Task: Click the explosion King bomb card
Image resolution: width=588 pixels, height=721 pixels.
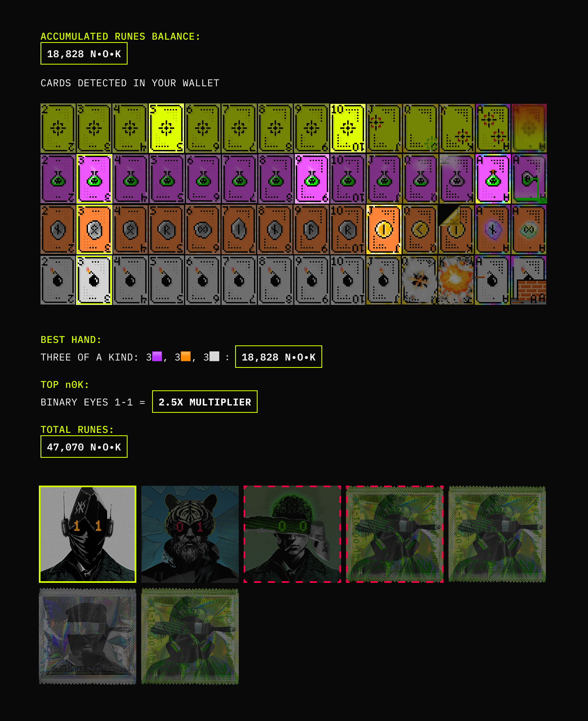Action: pyautogui.click(x=456, y=280)
